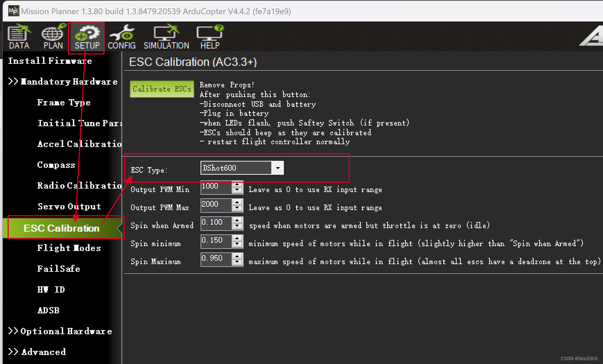Expand the Advanced section
The image size is (603, 364).
(x=37, y=352)
